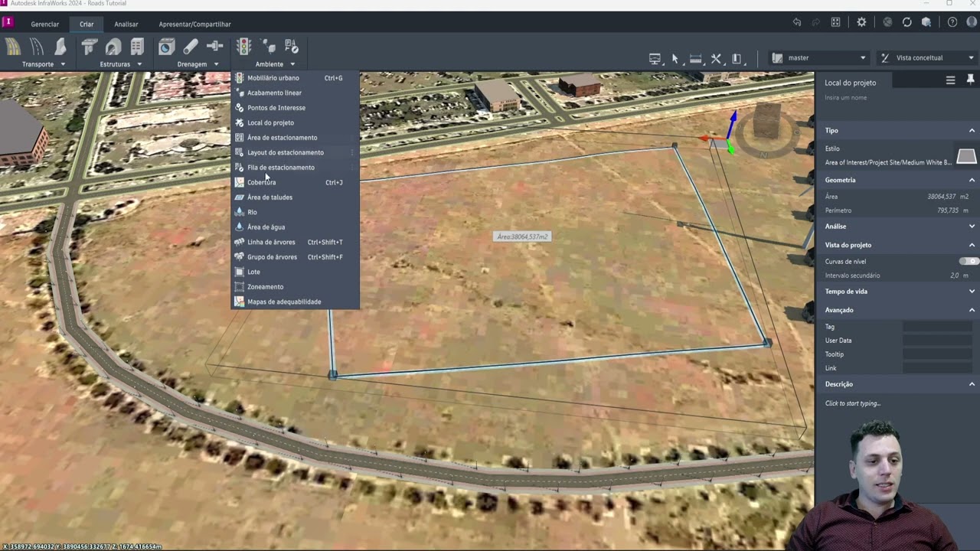Click the redo arrow icon
980x551 pixels.
(x=816, y=22)
